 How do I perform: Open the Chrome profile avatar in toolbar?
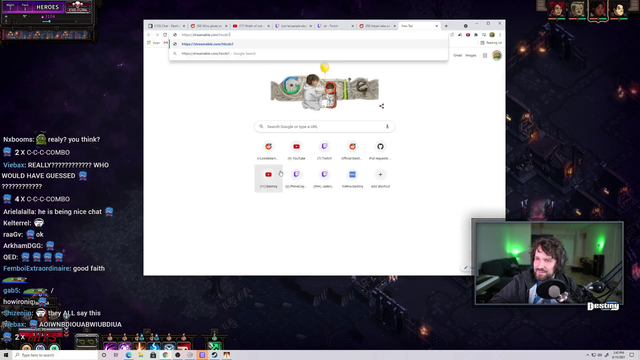pyautogui.click(x=492, y=35)
